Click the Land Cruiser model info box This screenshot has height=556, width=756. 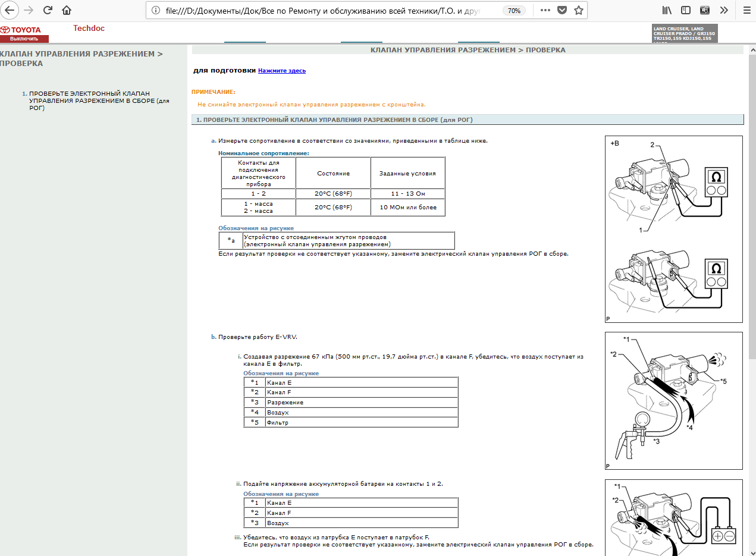pyautogui.click(x=685, y=33)
